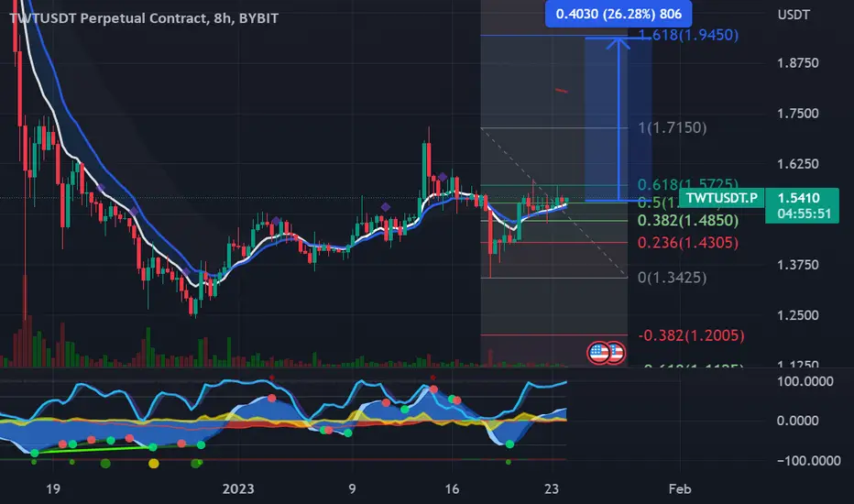Click the 2023 date label on time axis

(x=238, y=488)
